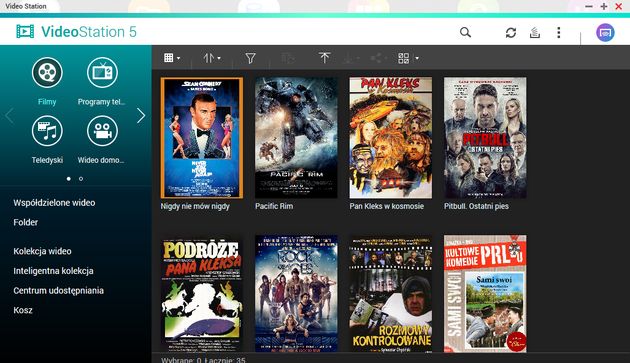Viewport: 630px width, 363px height.
Task: Open Centrum udostępniania in sidebar
Action: tap(59, 291)
